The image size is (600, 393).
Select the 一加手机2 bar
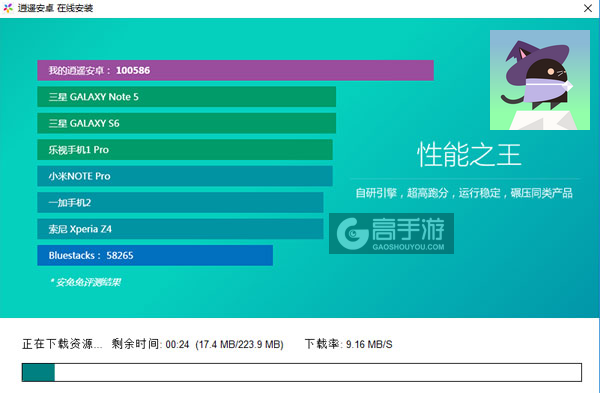click(x=180, y=202)
